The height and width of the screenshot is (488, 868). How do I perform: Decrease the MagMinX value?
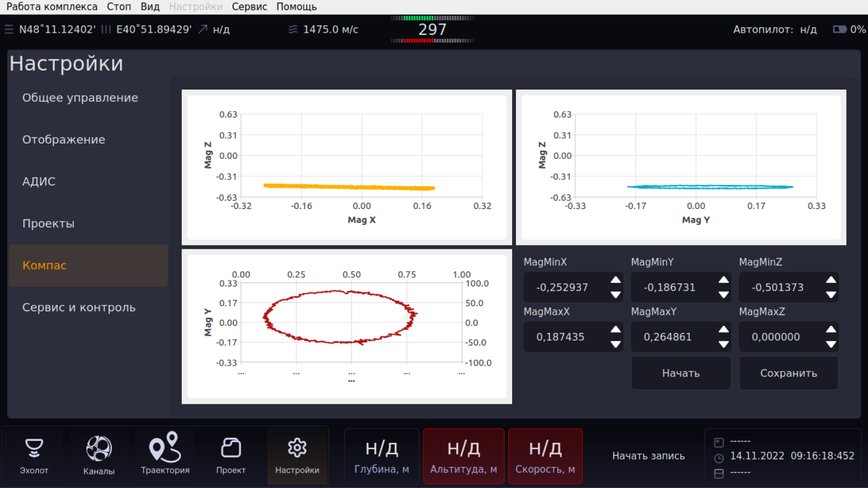click(616, 295)
